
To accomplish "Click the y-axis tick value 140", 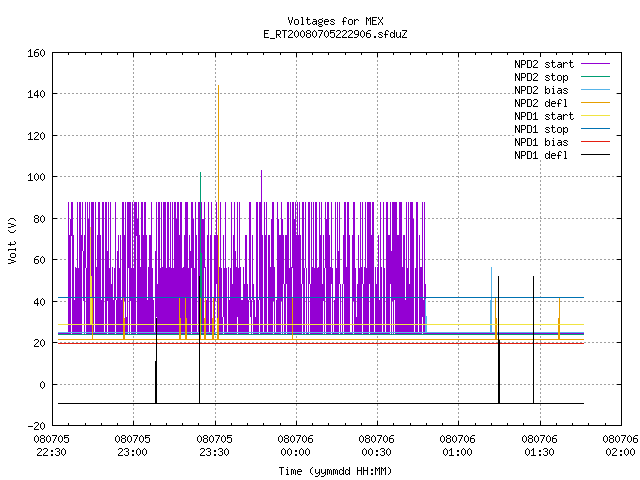I will 36,94.
